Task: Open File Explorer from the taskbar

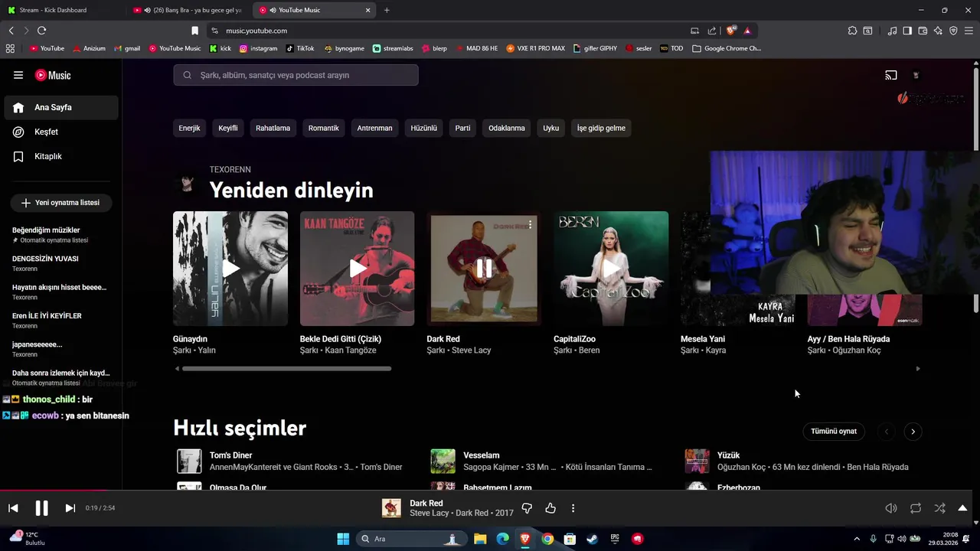Action: tap(480, 539)
